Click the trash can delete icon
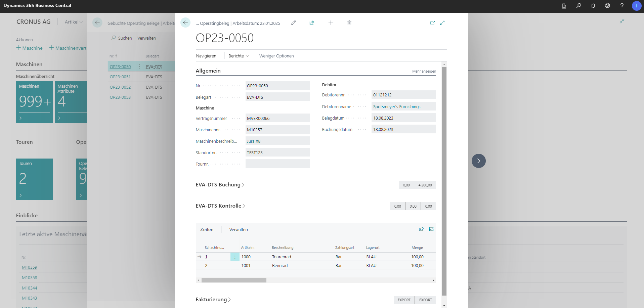644x308 pixels. click(349, 23)
